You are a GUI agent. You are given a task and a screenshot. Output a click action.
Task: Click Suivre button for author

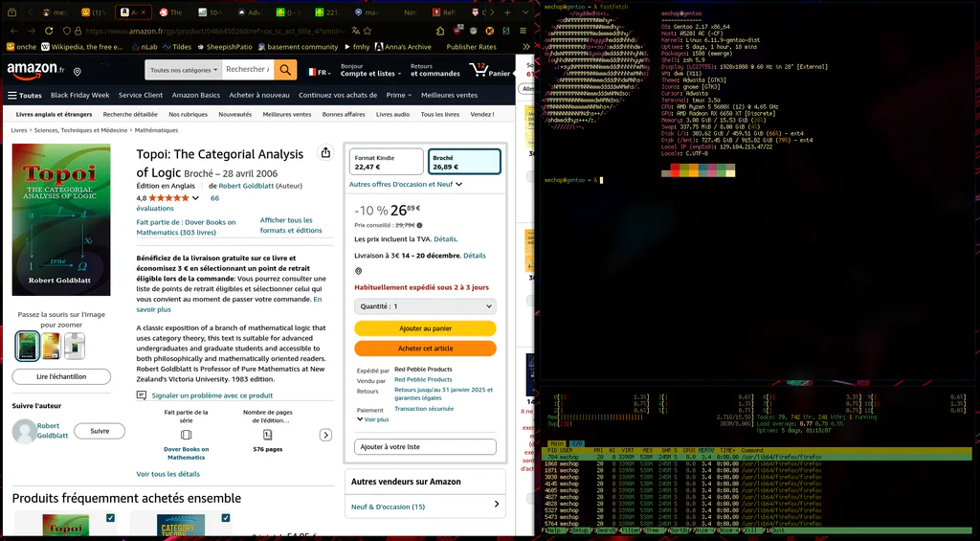(x=100, y=431)
